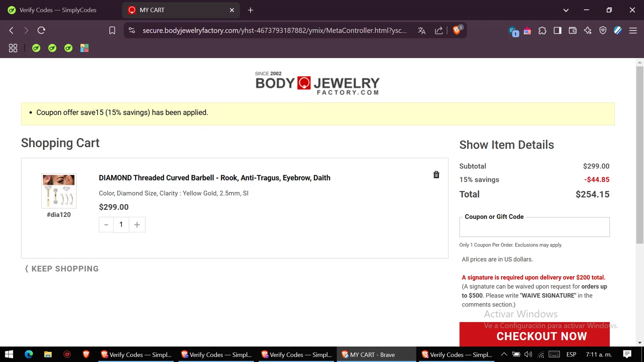644x362 pixels.
Task: Open the apps grid bookmark icon
Action: [13, 48]
